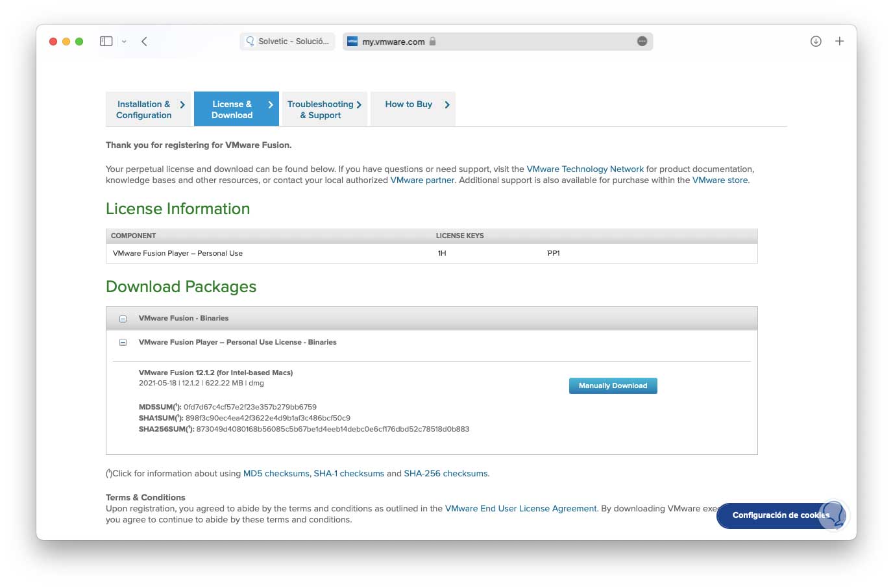Click the Configuración de cookies button
893x588 pixels.
point(781,515)
